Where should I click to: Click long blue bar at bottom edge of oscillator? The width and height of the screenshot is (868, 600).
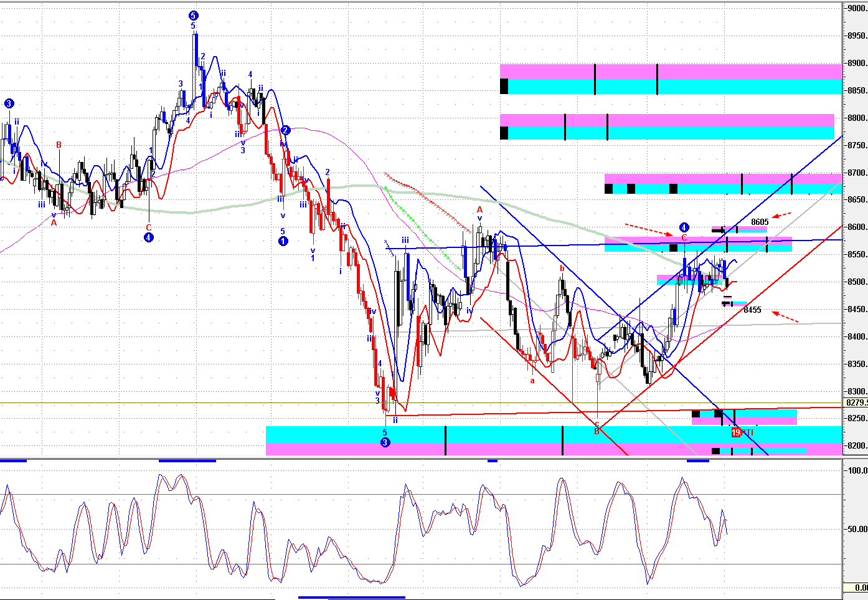[x=352, y=598]
